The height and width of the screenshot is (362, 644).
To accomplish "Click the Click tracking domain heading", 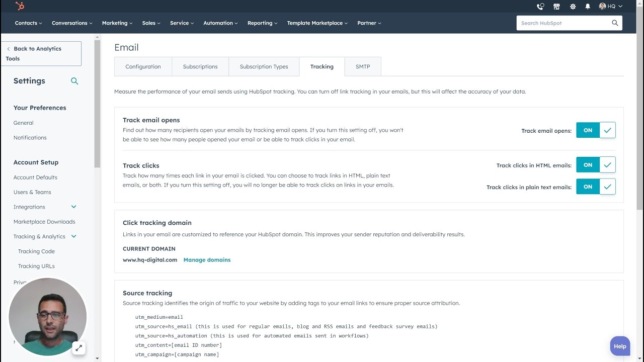I will (x=157, y=223).
